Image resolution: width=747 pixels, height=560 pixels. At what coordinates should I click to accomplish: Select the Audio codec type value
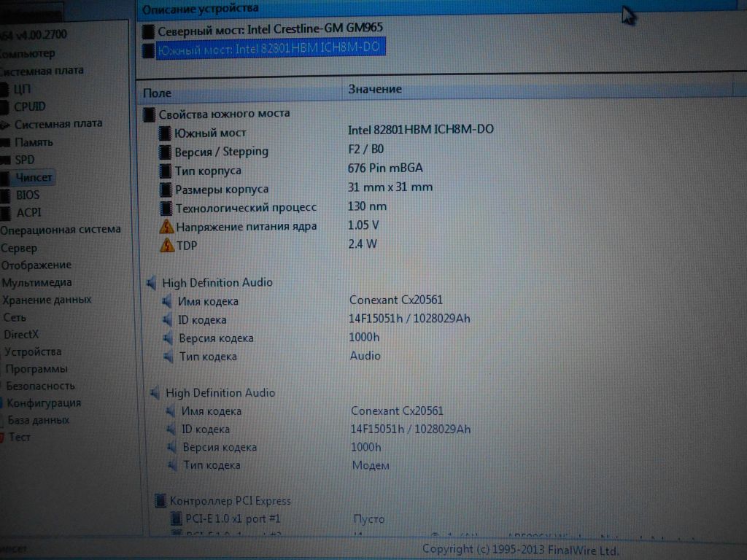(365, 356)
